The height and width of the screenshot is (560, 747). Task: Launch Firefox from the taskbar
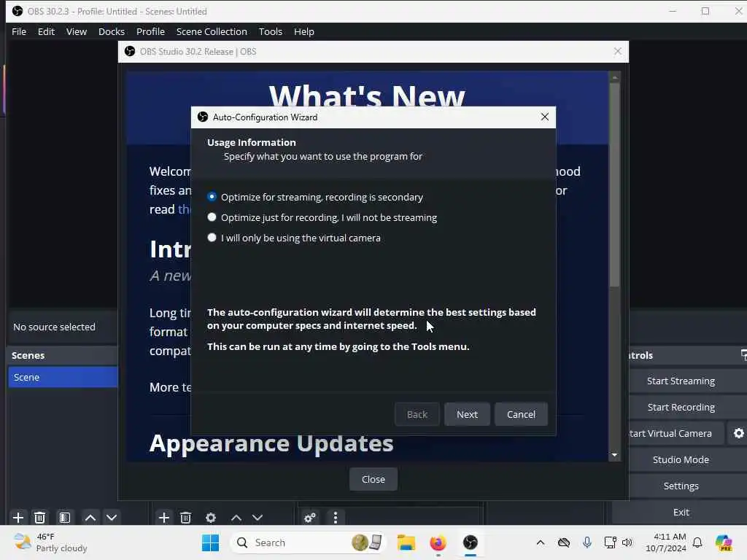click(438, 542)
